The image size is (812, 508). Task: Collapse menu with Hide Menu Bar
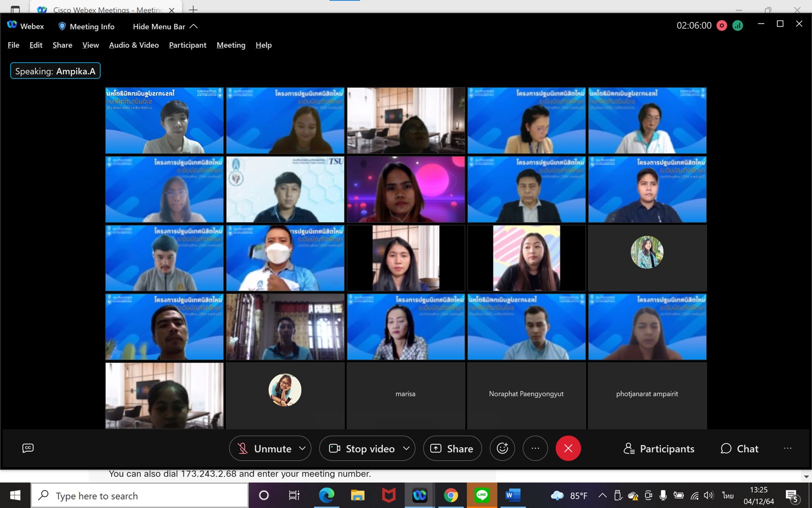pyautogui.click(x=165, y=26)
